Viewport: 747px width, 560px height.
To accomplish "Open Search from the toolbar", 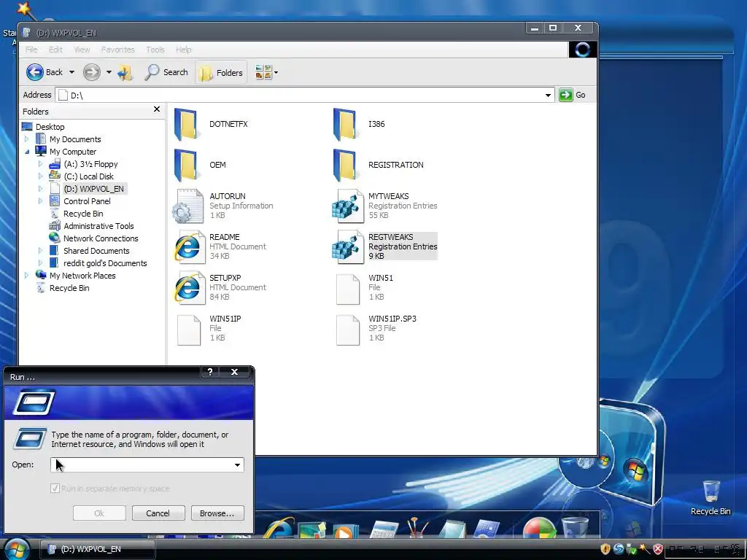I will click(166, 72).
